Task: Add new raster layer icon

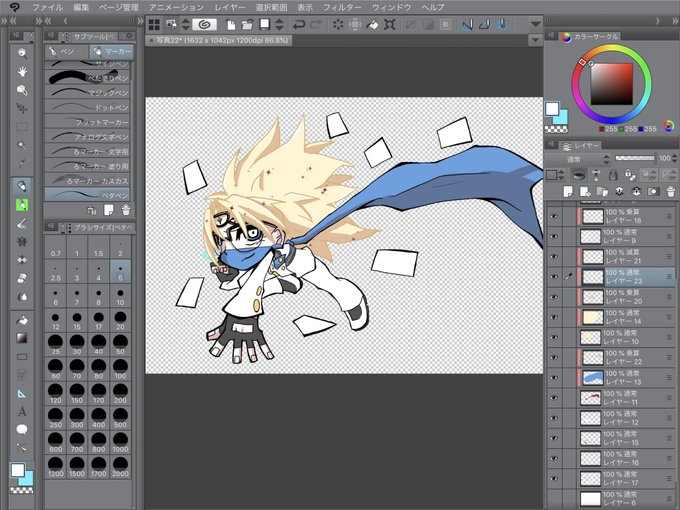Action: click(x=568, y=191)
